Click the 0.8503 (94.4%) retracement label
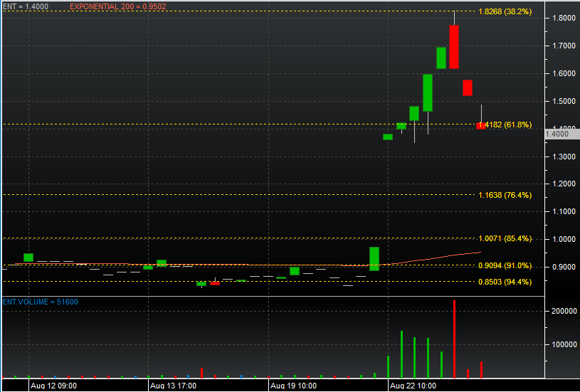Screen dimensions: 580x392 click(505, 282)
